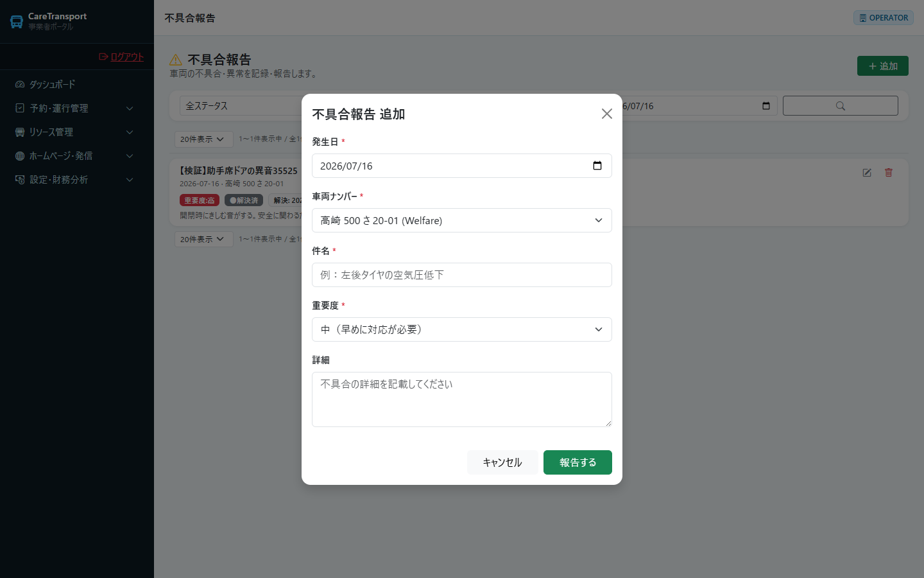Click the 不具合報告 page header title
Viewport: 924px width, 578px height.
click(x=190, y=18)
